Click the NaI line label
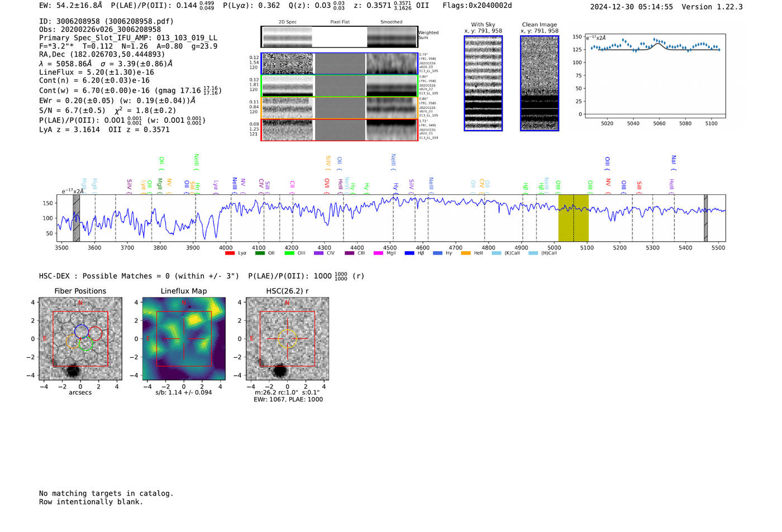The width and height of the screenshot is (782, 532). [x=674, y=160]
